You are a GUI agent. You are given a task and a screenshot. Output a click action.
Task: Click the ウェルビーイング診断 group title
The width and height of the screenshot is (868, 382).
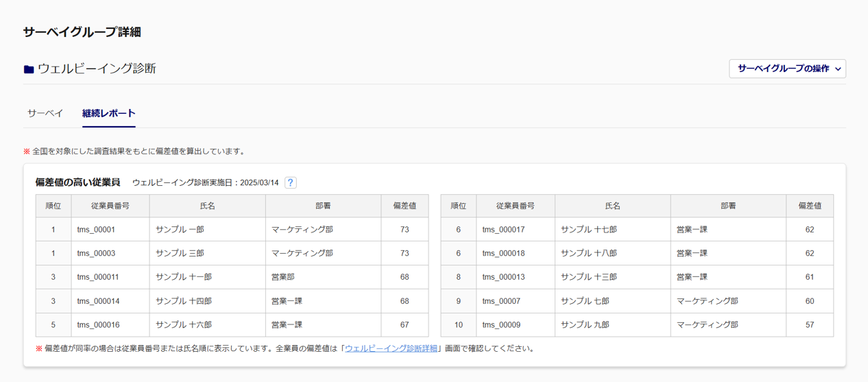97,69
